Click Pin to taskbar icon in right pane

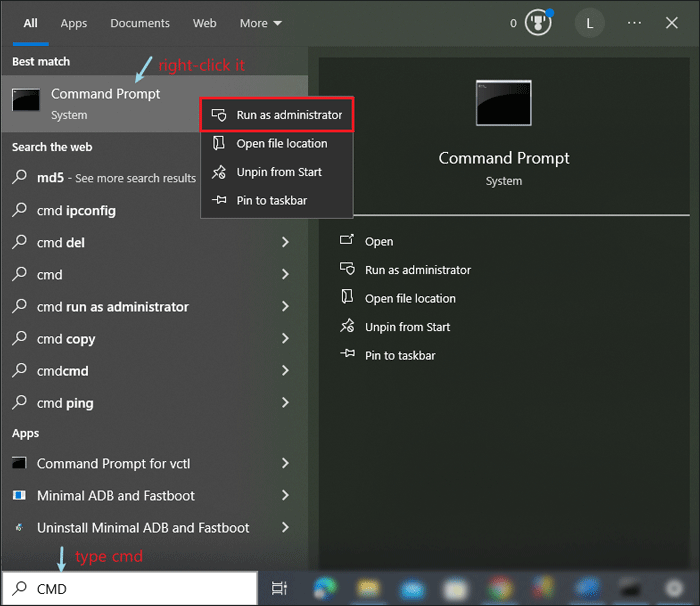point(347,355)
